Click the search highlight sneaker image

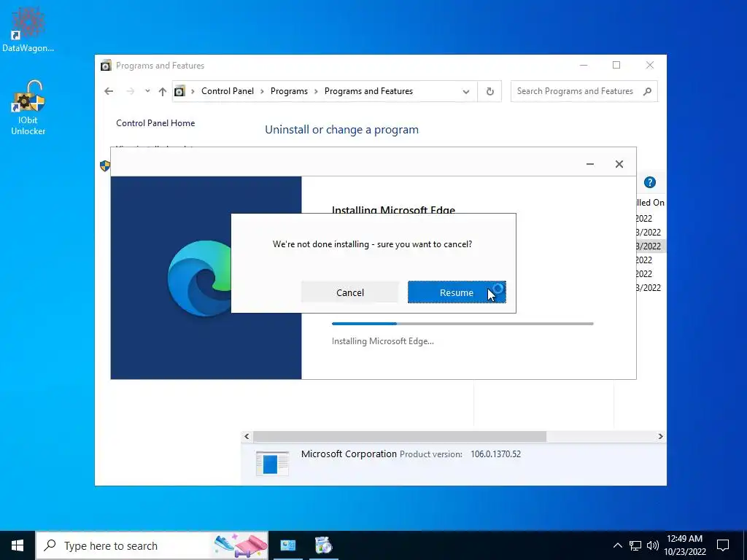pyautogui.click(x=240, y=545)
